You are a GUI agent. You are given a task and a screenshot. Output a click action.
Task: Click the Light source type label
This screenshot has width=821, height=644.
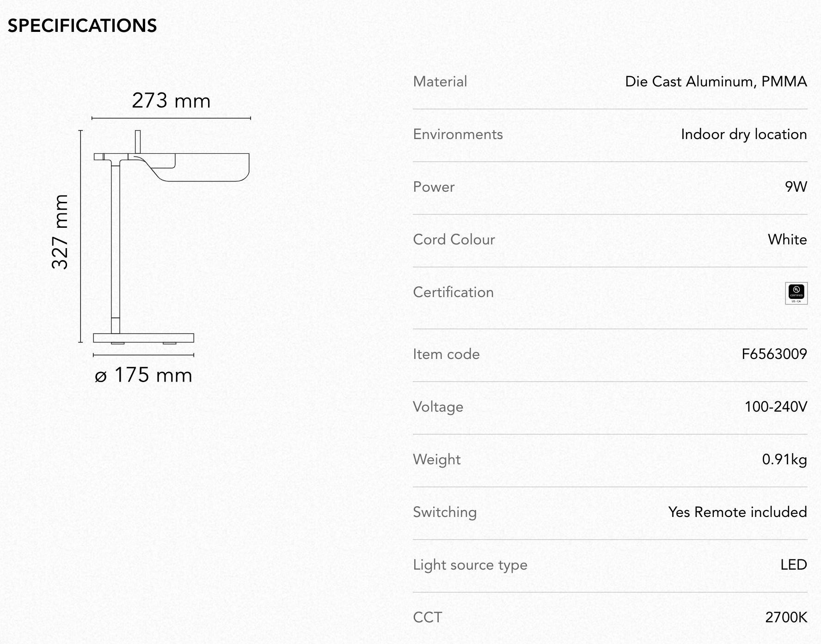click(470, 565)
